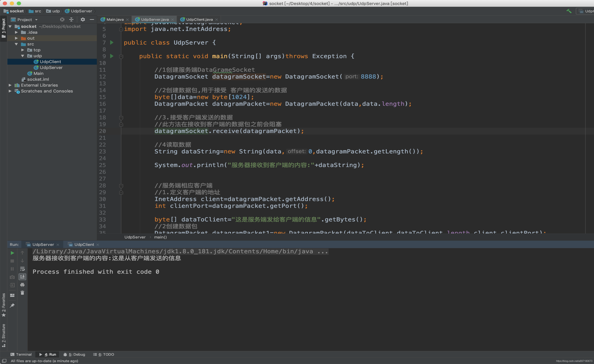This screenshot has height=364, width=594.
Task: Open project settings gear icon
Action: tap(83, 19)
